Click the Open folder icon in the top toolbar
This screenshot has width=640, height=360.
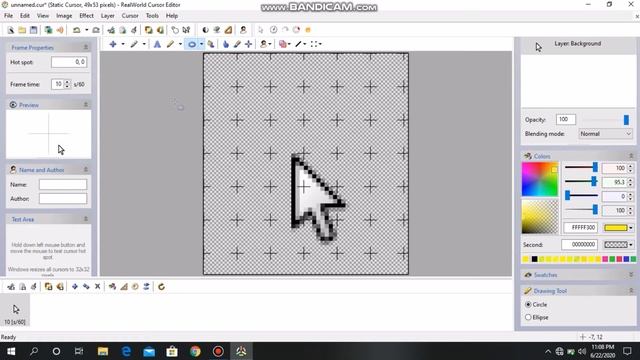[22, 30]
